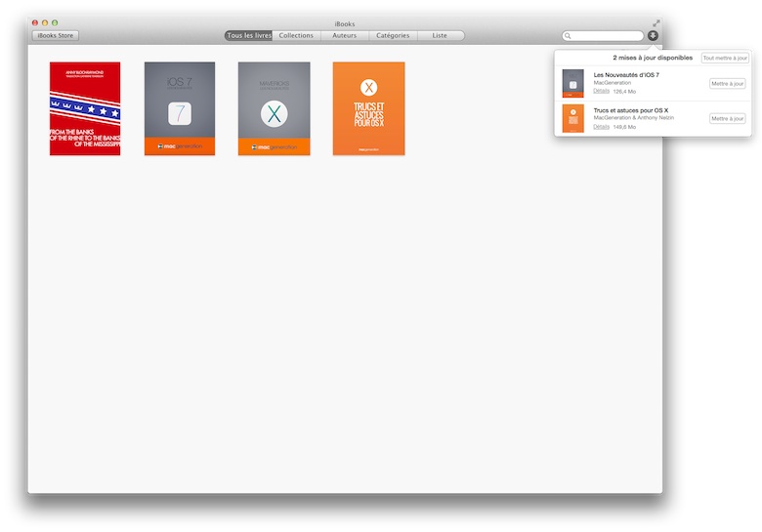Screen dimensions: 762x532
Task: Click the 'Trucs et astuces pour OS X' title
Action: (x=631, y=110)
